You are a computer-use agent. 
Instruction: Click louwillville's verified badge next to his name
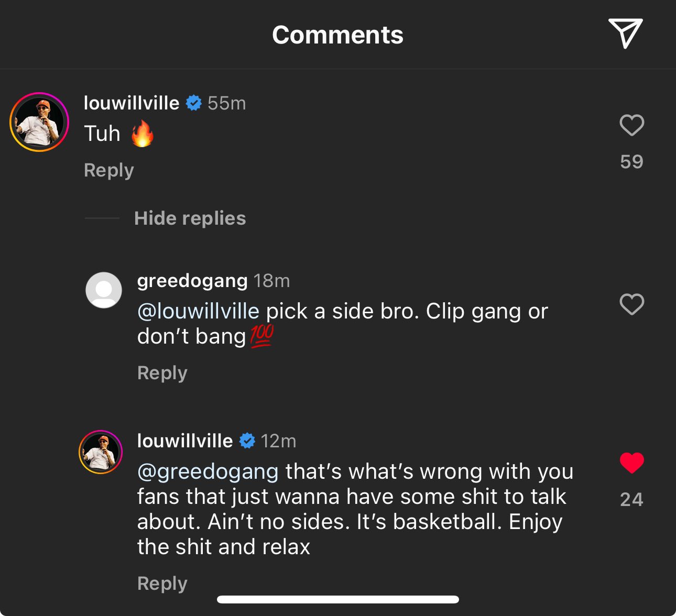(x=194, y=103)
